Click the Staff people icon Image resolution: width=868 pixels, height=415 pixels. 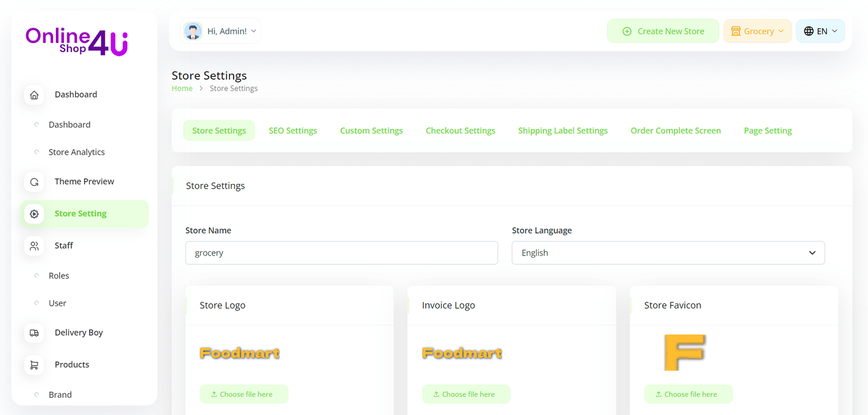point(34,246)
